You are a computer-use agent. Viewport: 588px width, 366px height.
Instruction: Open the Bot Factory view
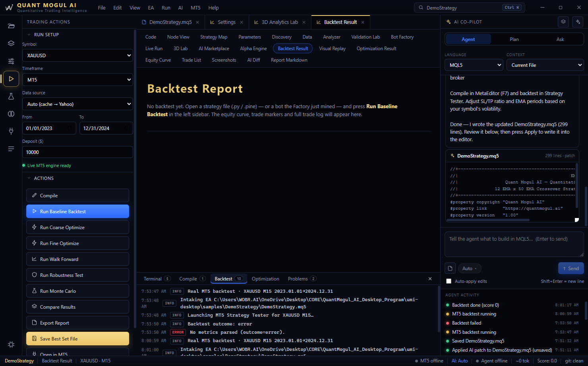pos(402,37)
